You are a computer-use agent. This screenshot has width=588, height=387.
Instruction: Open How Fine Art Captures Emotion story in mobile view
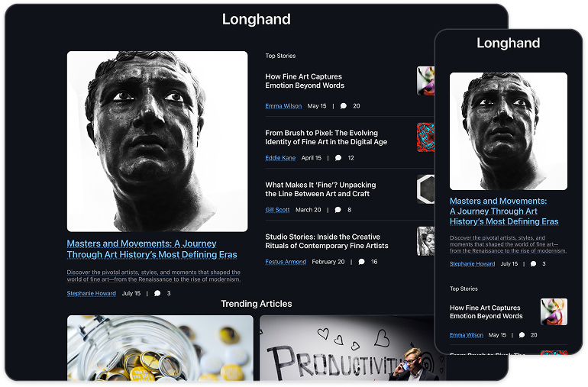[486, 311]
